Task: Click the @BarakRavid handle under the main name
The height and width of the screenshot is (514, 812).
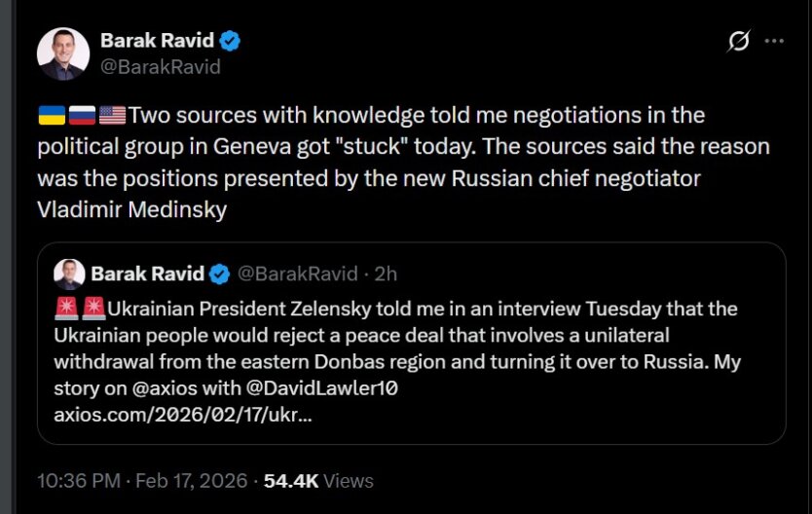Action: 161,66
